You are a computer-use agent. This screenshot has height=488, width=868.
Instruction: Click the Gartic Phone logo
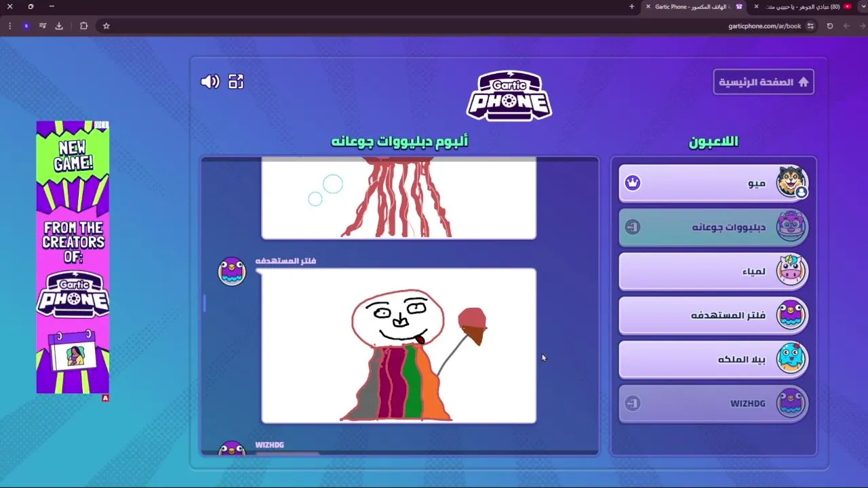(509, 96)
